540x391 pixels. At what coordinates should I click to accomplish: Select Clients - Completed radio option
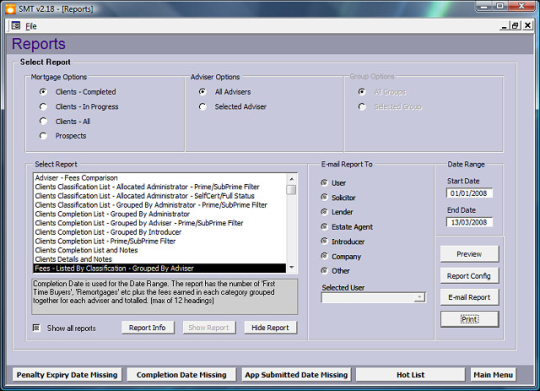click(x=43, y=92)
